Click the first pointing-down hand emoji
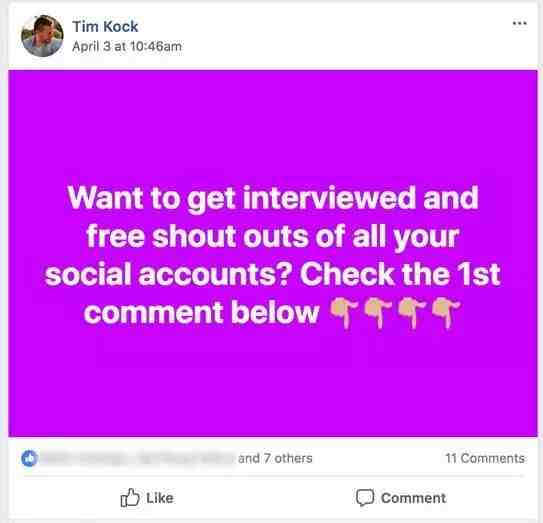The image size is (543, 523). pos(343,313)
